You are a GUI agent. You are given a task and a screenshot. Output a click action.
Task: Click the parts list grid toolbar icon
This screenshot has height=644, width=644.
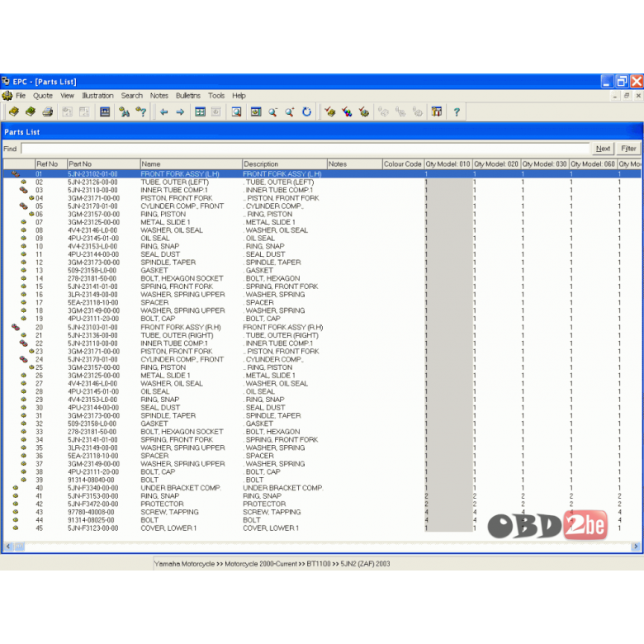coord(200,111)
